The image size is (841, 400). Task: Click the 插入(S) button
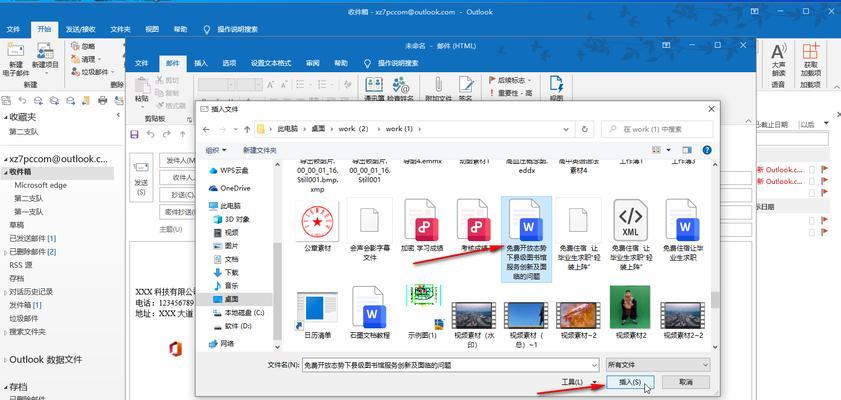[630, 382]
